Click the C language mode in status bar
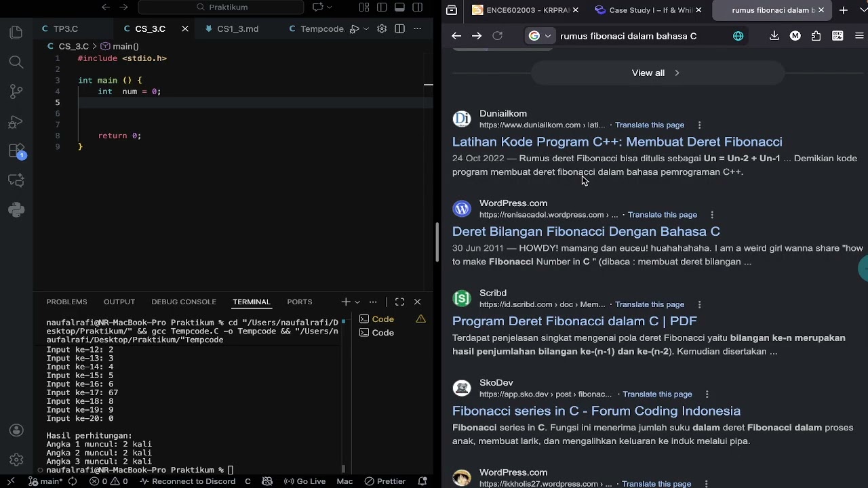 [248, 481]
